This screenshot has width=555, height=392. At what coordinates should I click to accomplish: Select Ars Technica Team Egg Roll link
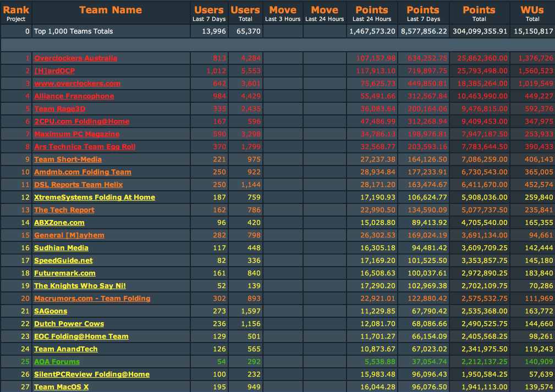pyautogui.click(x=85, y=147)
